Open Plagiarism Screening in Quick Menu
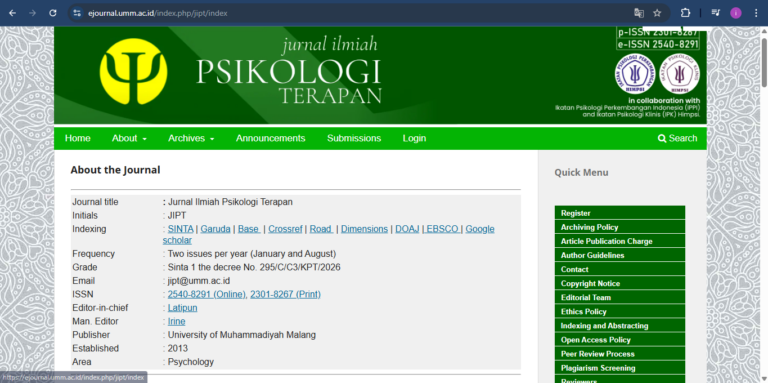768x383 pixels. pyautogui.click(x=620, y=368)
